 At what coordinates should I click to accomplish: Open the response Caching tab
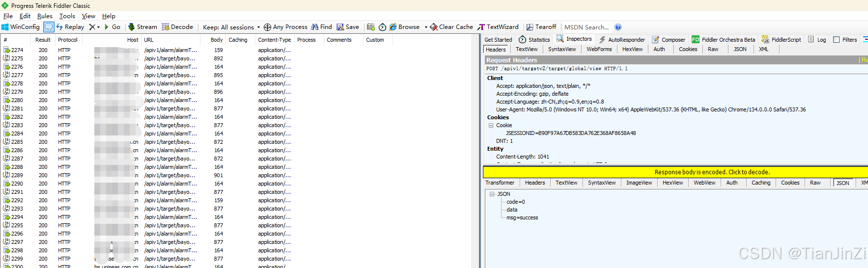tap(761, 183)
